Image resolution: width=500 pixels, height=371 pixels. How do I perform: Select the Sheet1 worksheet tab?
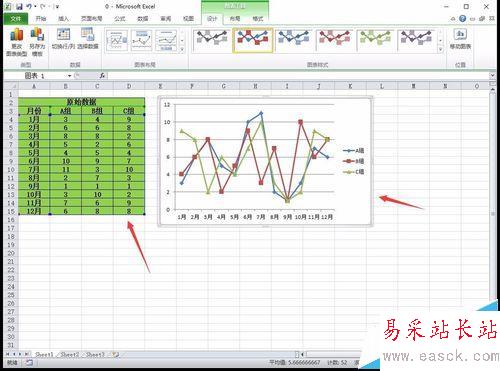tap(44, 355)
